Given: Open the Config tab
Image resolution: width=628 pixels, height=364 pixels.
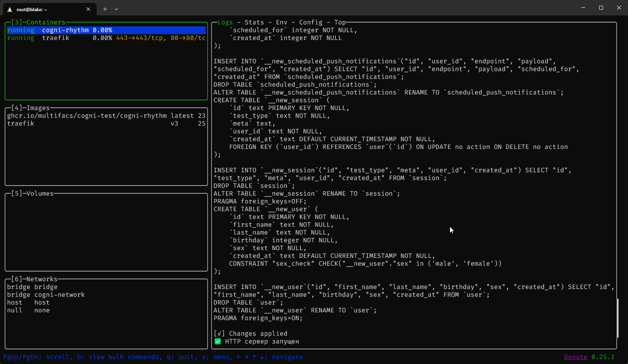Looking at the screenshot, I should tap(310, 22).
